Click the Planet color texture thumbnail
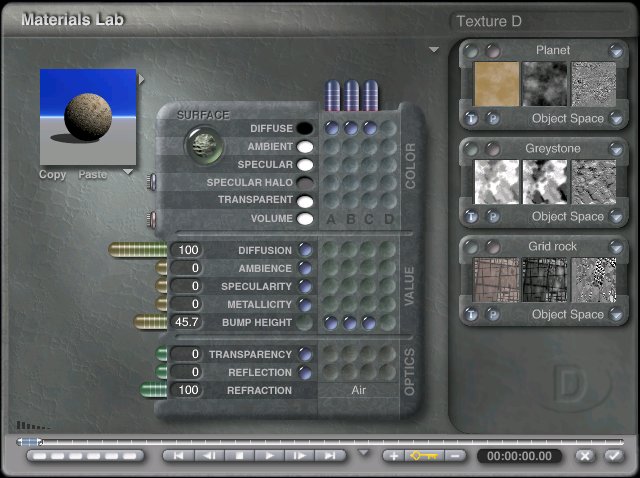Screen dimensions: 640x478 click(x=496, y=84)
